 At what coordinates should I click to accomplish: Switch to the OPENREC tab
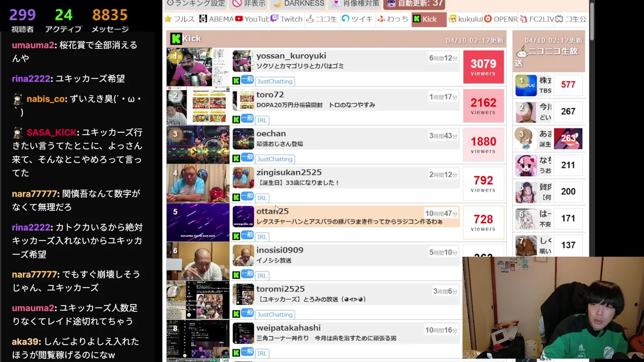[x=501, y=19]
